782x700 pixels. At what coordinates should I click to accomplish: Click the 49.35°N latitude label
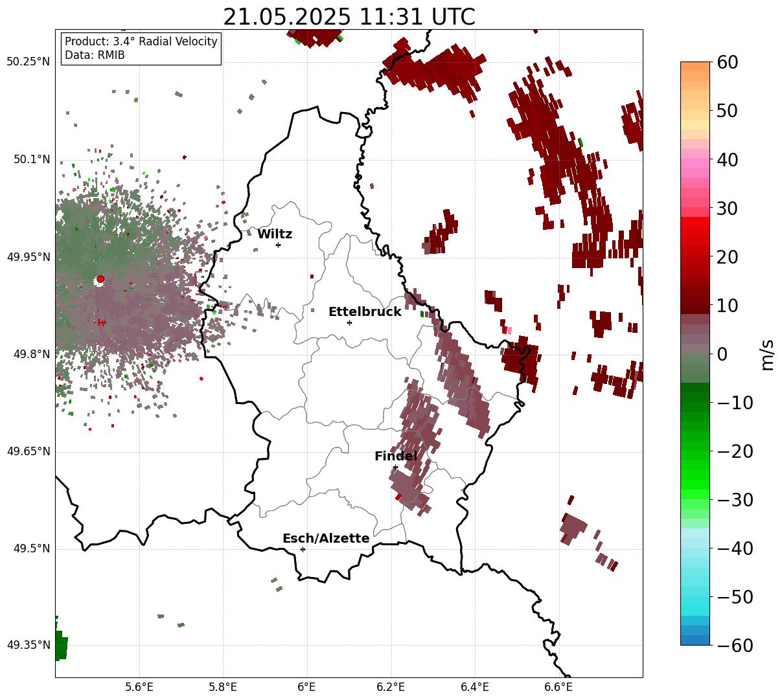(x=29, y=645)
